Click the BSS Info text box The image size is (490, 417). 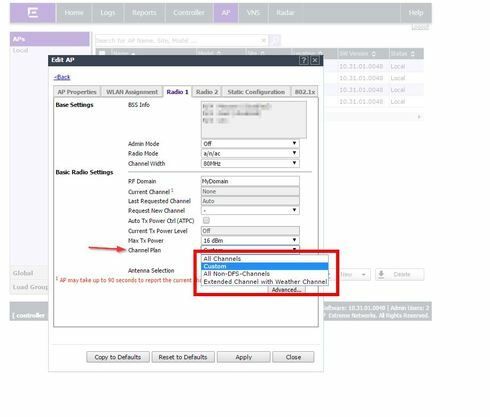254,120
